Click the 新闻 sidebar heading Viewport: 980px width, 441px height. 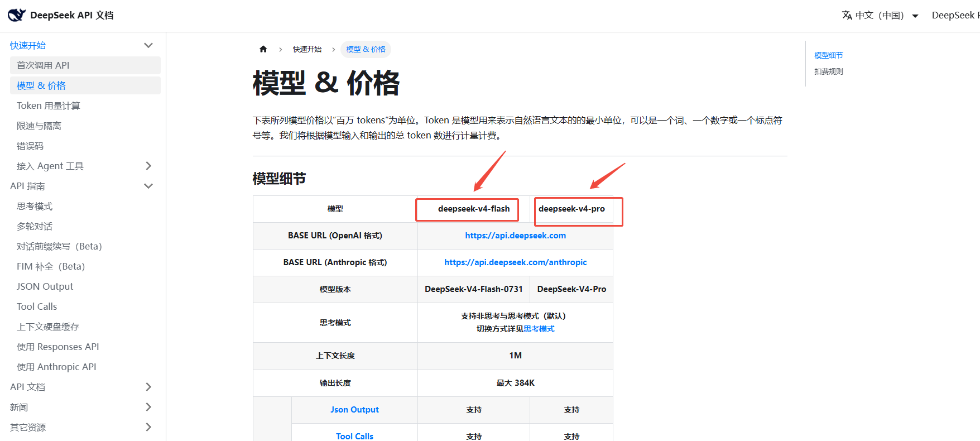point(19,407)
